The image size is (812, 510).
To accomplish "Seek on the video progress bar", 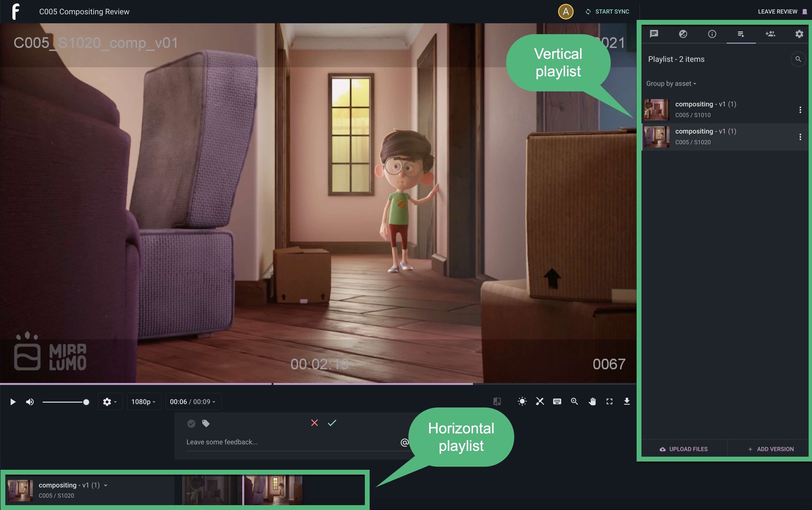I will [318, 384].
